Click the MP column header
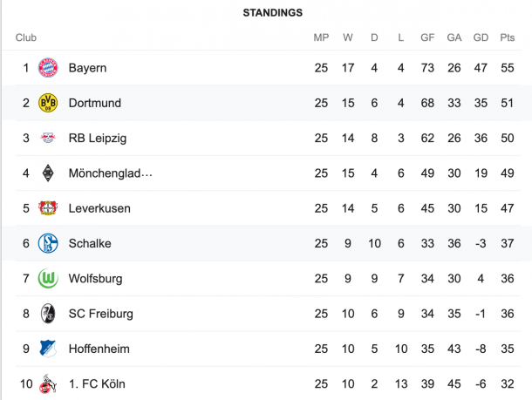Image resolution: width=532 pixels, height=400 pixels. pos(321,37)
